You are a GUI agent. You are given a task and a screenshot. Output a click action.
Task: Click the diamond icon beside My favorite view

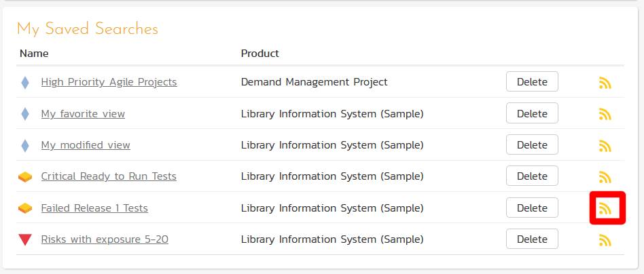pyautogui.click(x=25, y=114)
